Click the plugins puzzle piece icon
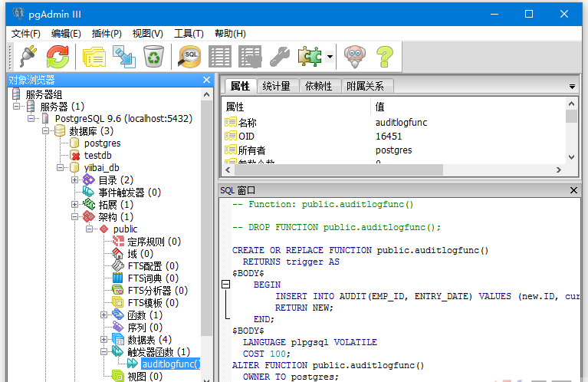The image size is (588, 382). tap(310, 57)
